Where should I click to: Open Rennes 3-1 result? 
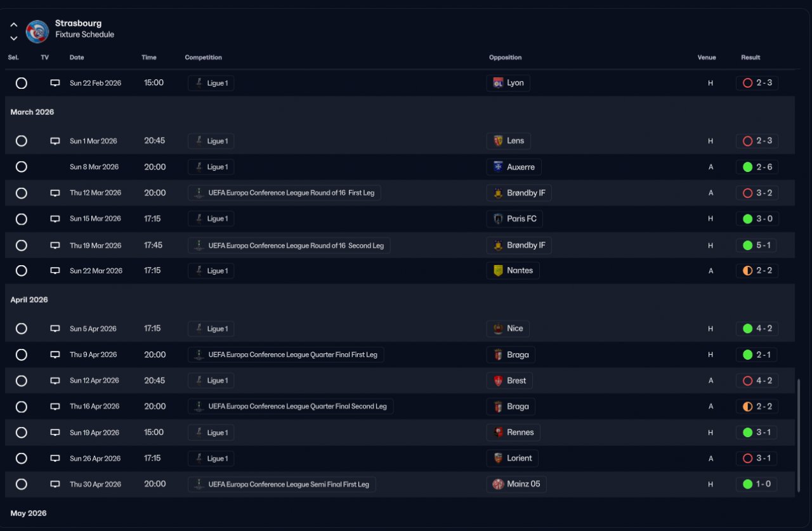[x=757, y=433]
